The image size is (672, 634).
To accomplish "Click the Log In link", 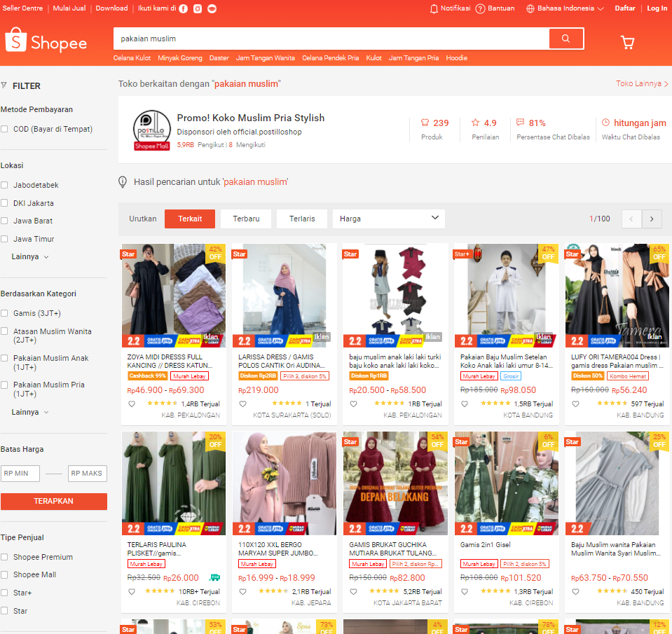I will [657, 8].
